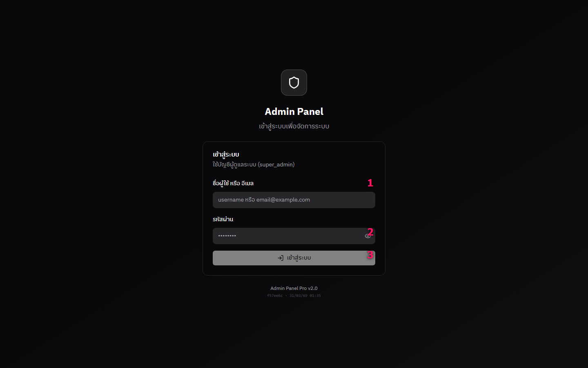Screen dimensions: 588x368
Task: Toggle password visibility with the eye control
Action: [368, 236]
